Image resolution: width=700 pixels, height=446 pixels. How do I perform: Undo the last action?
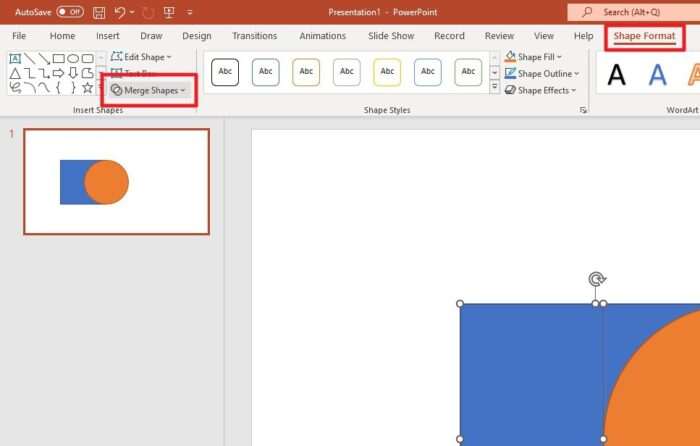coord(120,13)
